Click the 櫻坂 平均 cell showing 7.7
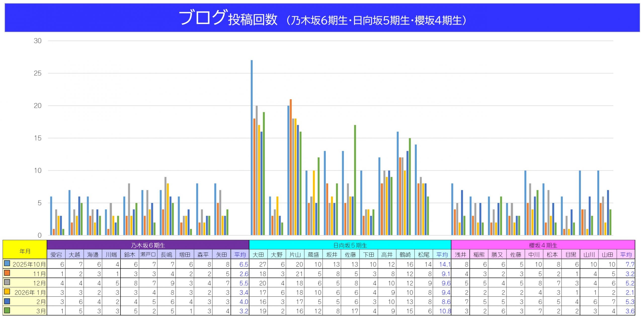 point(629,264)
